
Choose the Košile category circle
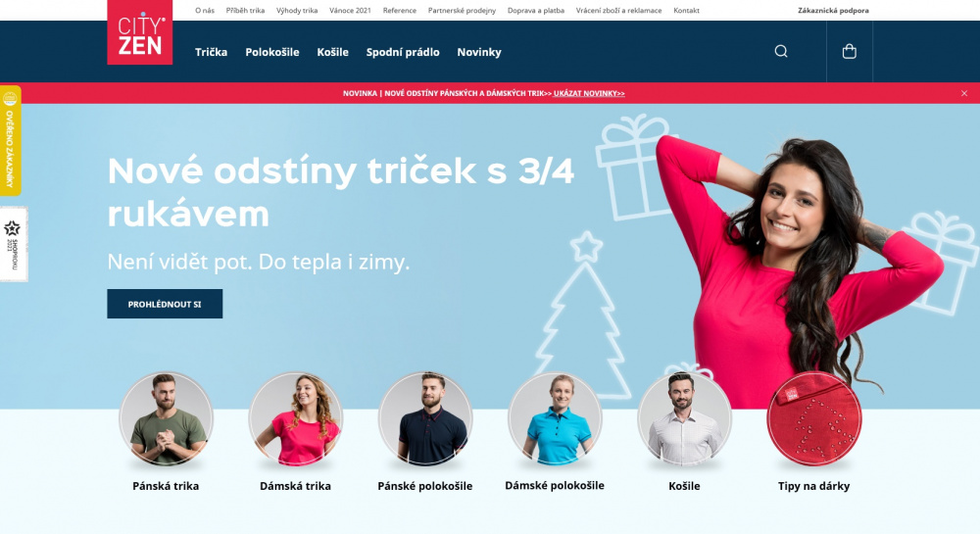tap(684, 419)
